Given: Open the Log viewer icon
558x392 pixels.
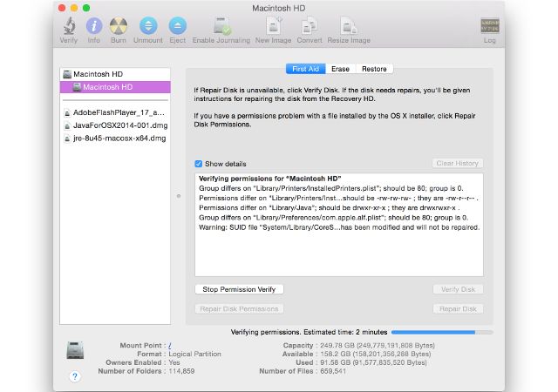Looking at the screenshot, I should (x=489, y=26).
